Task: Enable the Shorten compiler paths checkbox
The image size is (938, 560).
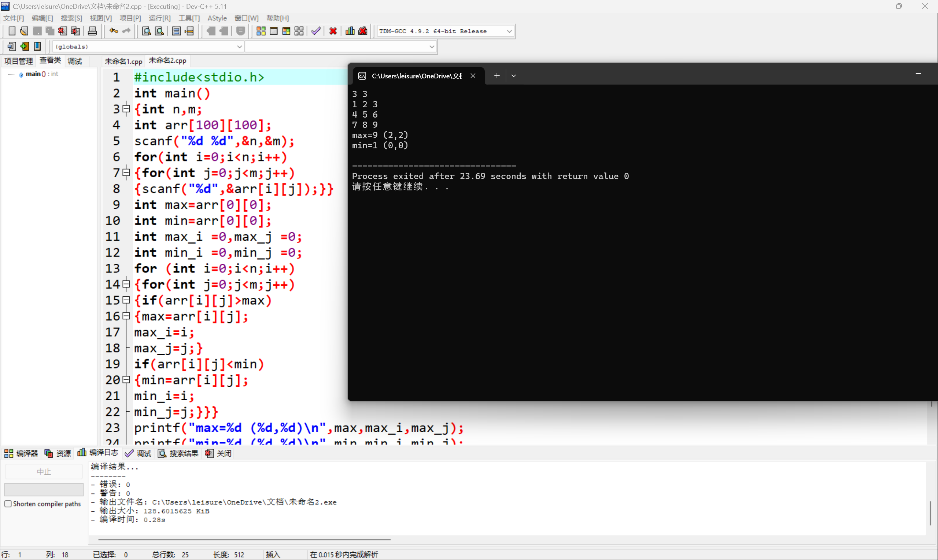Action: pos(8,503)
